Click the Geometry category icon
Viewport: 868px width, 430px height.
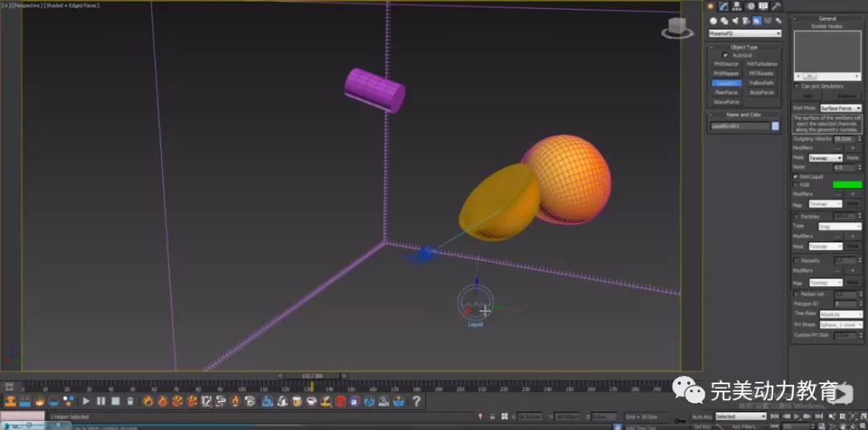pos(713,21)
